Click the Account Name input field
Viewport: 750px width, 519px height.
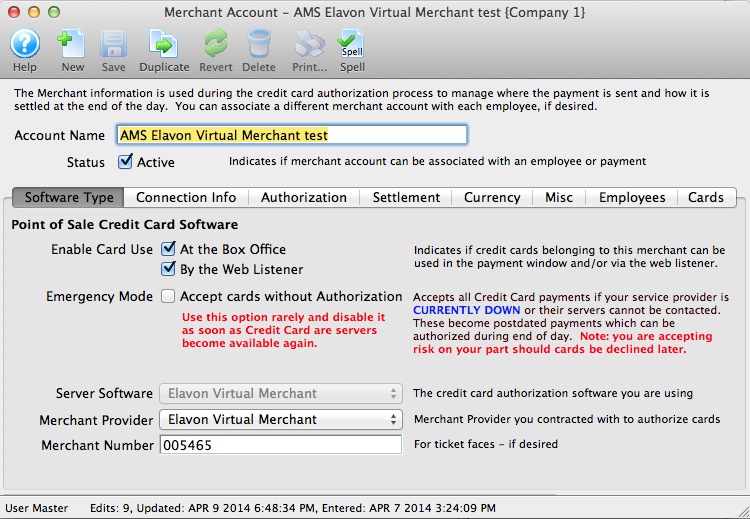pos(292,135)
